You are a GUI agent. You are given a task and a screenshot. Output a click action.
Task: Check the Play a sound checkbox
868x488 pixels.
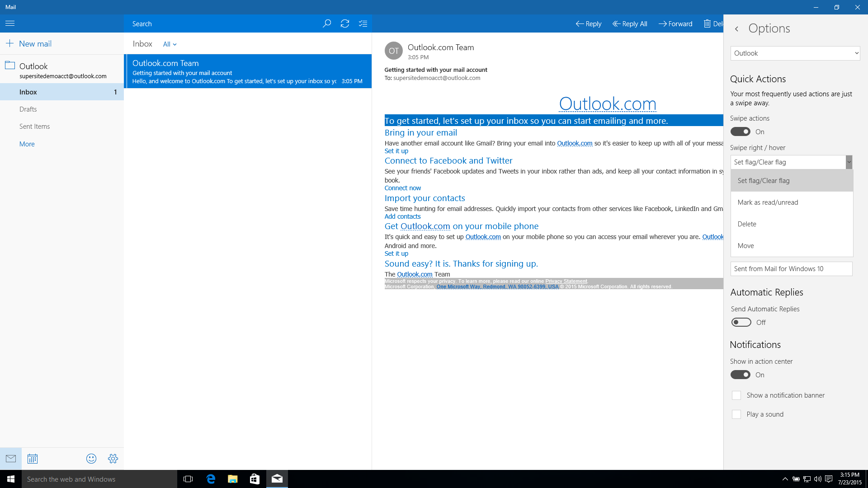[x=736, y=414]
